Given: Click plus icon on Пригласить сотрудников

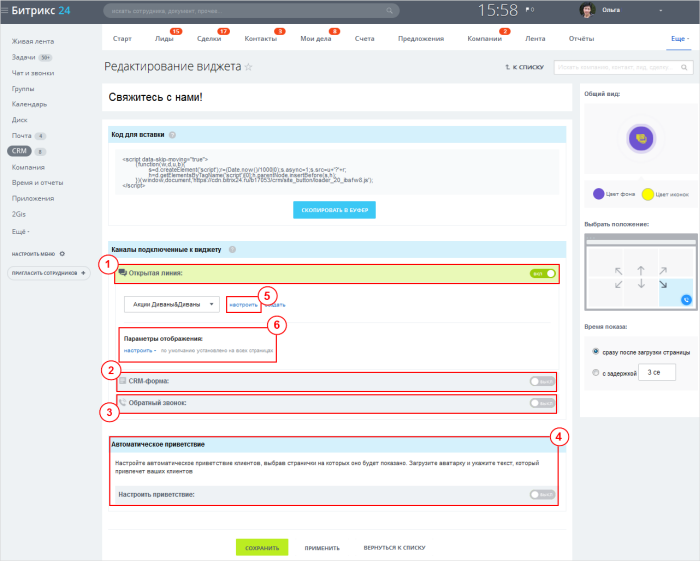Looking at the screenshot, I should click(83, 273).
